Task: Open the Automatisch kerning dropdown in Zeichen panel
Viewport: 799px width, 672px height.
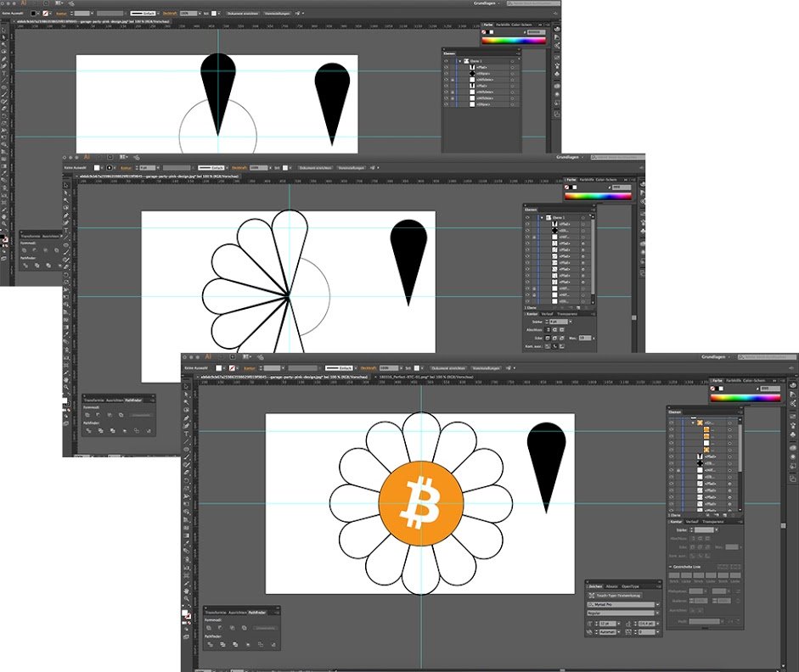Action: (x=619, y=632)
